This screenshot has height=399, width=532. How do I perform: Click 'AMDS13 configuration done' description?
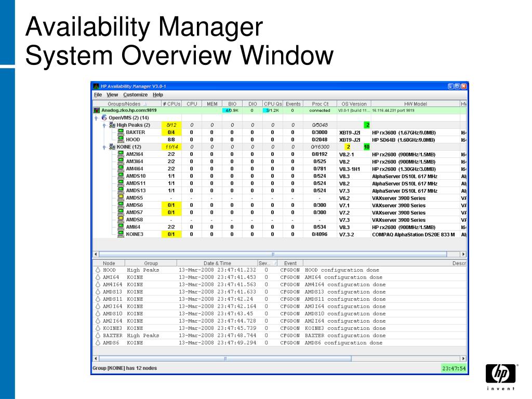(345, 292)
